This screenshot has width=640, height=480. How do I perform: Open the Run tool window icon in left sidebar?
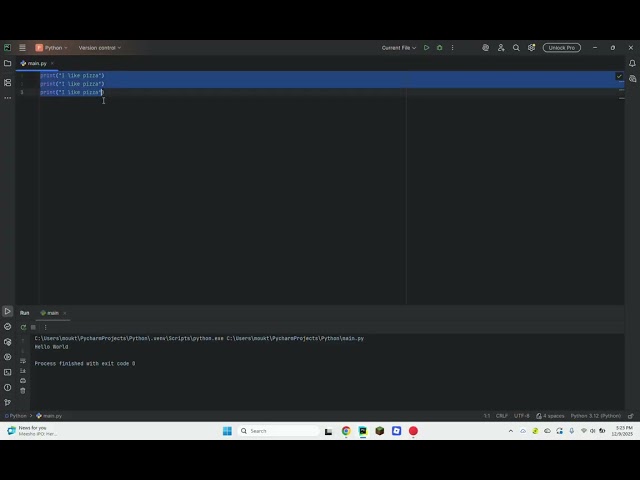7,311
